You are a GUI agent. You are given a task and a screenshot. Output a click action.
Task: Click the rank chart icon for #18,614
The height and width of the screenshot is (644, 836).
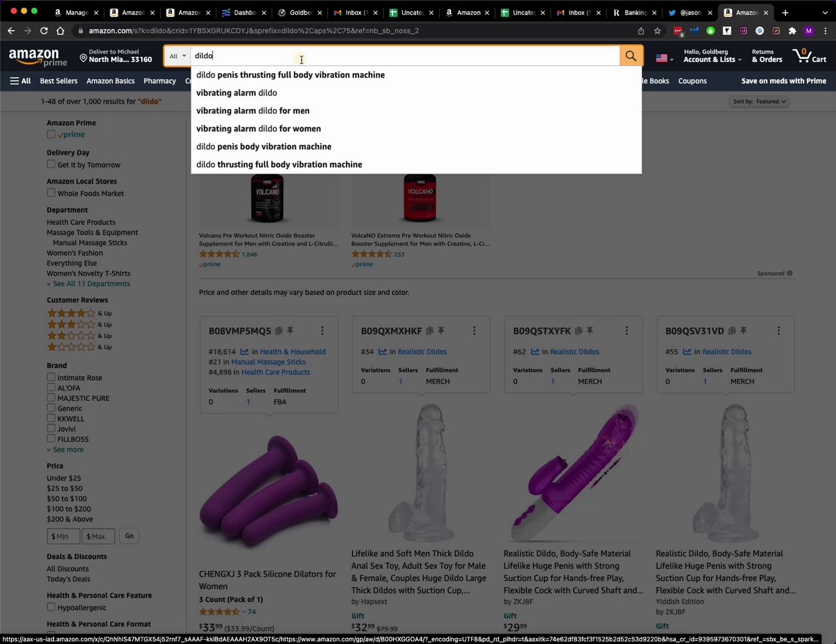click(244, 352)
